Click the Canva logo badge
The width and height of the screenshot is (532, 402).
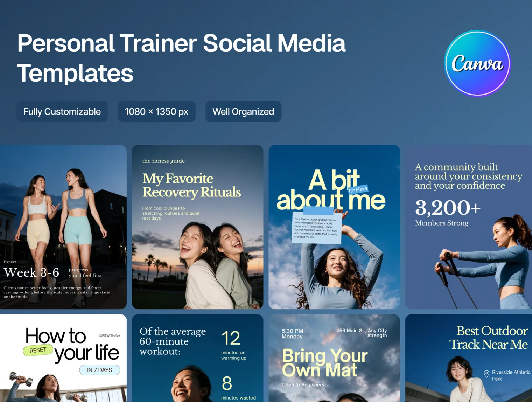[477, 63]
